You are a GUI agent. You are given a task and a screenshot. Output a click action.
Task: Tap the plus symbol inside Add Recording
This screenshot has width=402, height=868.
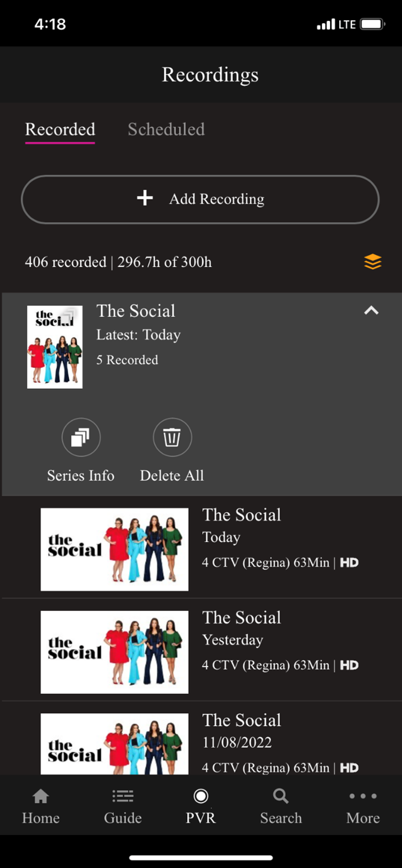(145, 198)
